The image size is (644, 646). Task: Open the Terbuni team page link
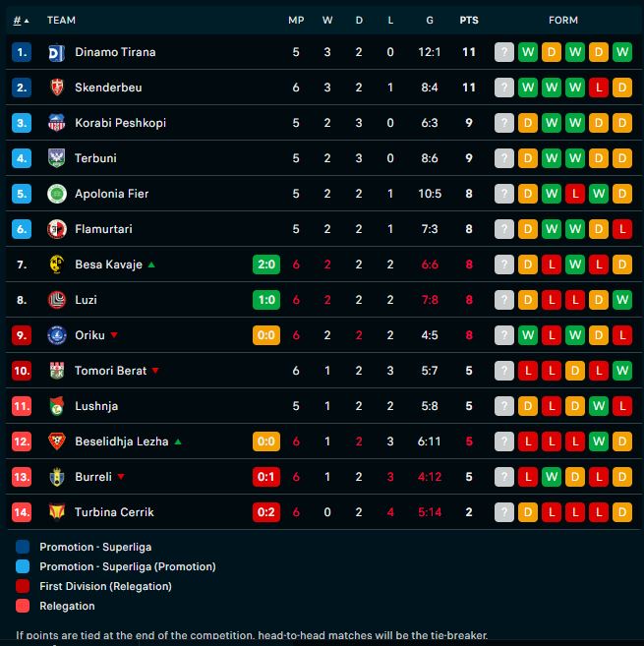(x=96, y=158)
